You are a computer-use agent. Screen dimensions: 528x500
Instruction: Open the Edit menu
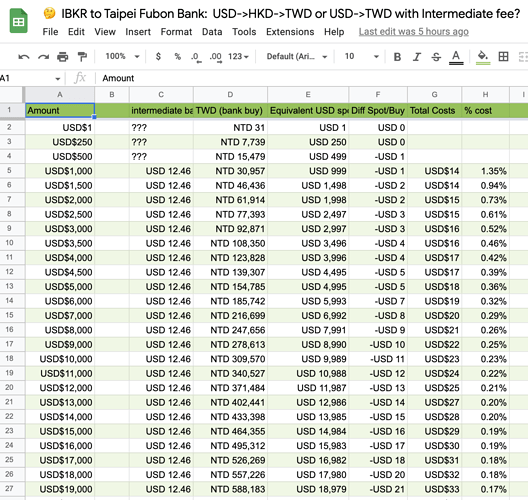[76, 32]
